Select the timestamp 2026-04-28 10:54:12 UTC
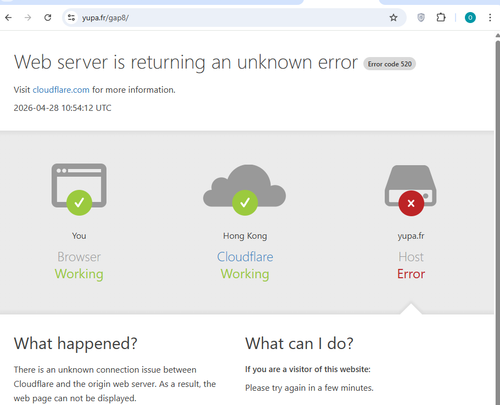Image resolution: width=500 pixels, height=405 pixels. [62, 108]
